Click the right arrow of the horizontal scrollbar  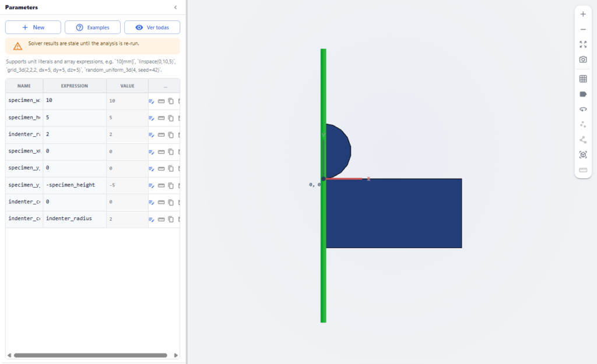pyautogui.click(x=176, y=355)
